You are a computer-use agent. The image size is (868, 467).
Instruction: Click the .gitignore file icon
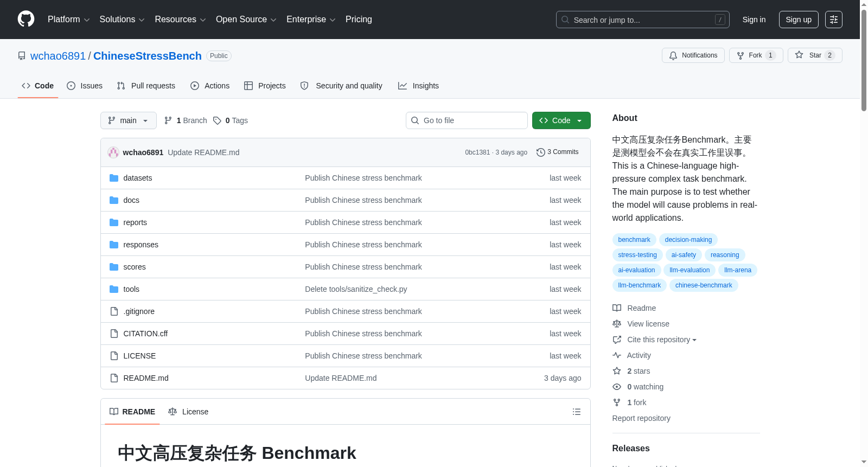click(x=114, y=311)
